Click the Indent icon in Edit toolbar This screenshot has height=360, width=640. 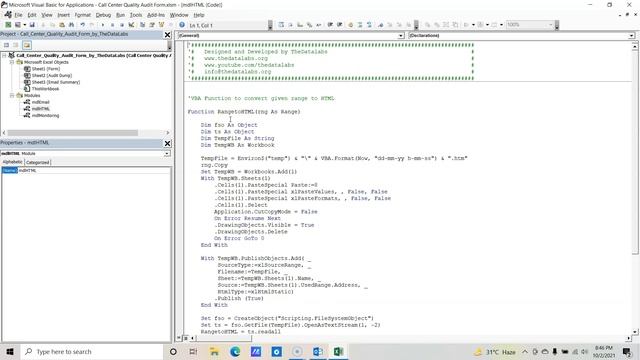pos(330,25)
